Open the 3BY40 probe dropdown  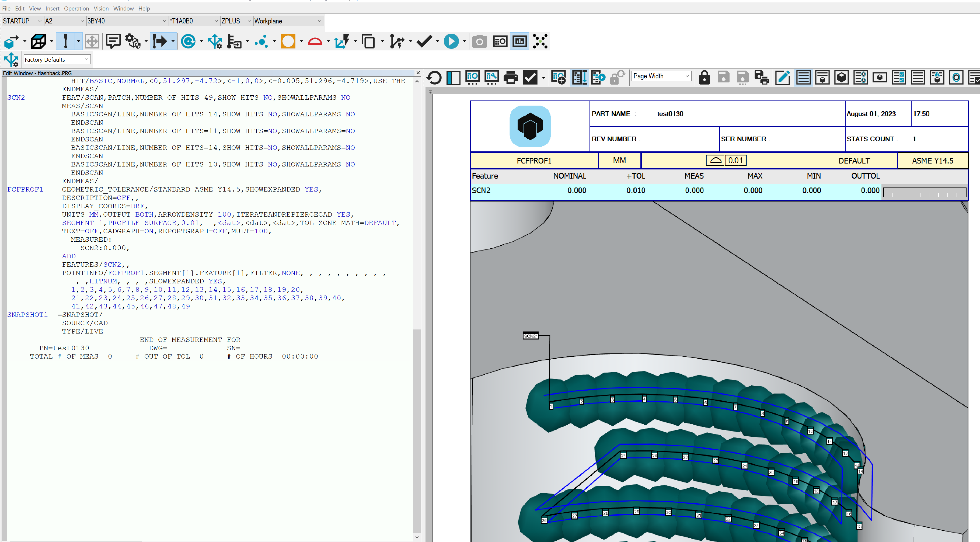pos(127,21)
